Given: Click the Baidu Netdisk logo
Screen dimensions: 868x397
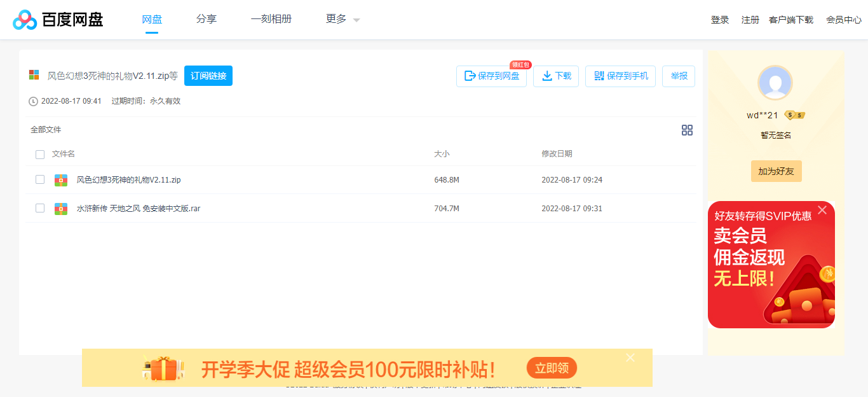Looking at the screenshot, I should pyautogui.click(x=24, y=20).
